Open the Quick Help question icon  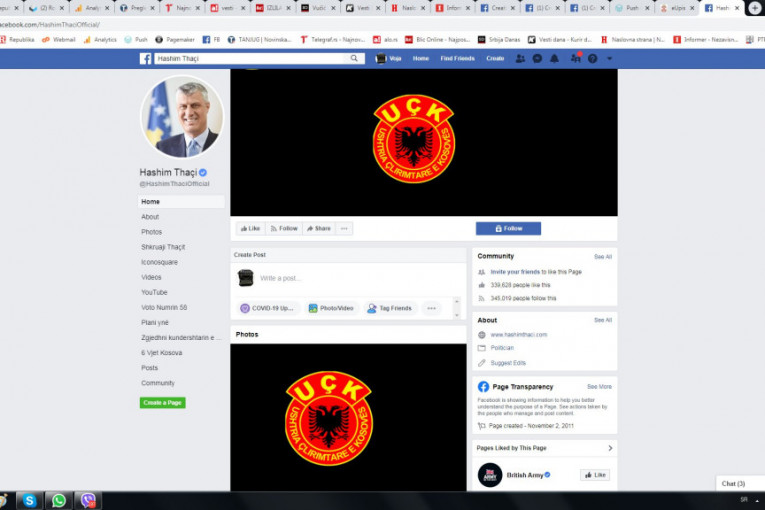pos(592,59)
